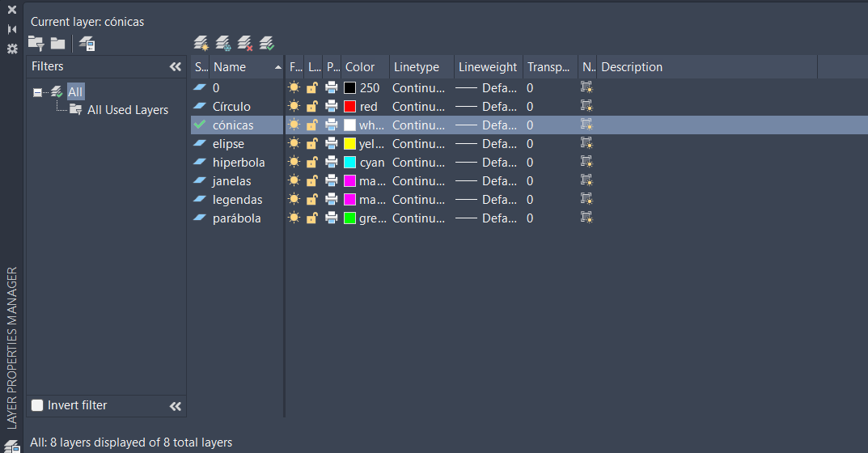Click the Set Current layer icon
868x453 pixels.
click(x=267, y=43)
